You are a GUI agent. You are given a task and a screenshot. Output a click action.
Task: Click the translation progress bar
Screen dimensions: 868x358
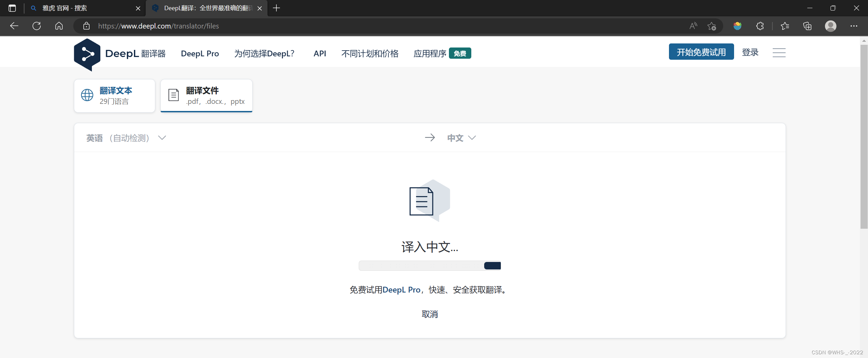tap(430, 265)
